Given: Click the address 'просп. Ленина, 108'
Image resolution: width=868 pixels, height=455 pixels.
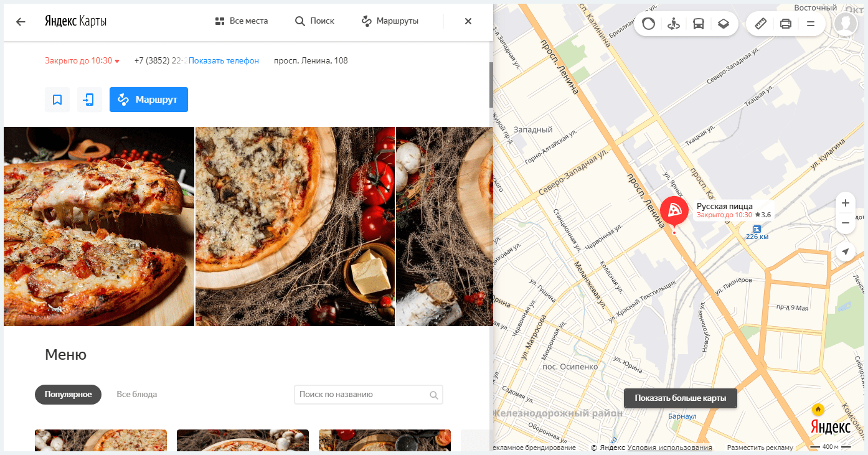Looking at the screenshot, I should (x=311, y=61).
